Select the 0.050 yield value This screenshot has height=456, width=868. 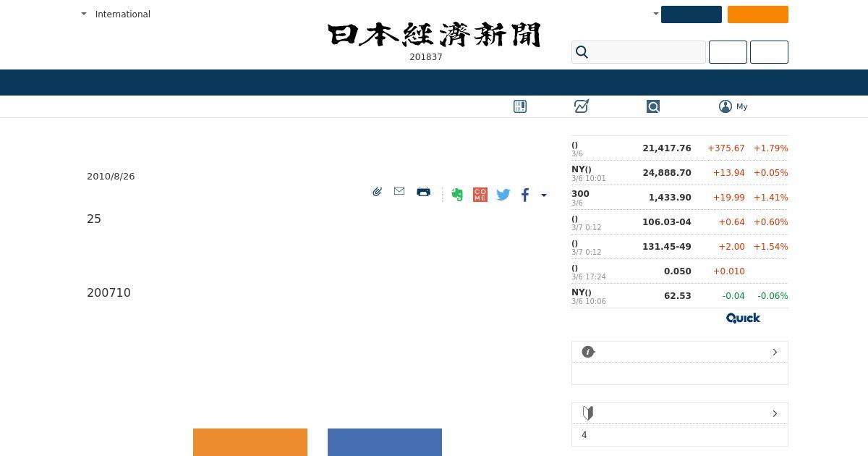678,271
